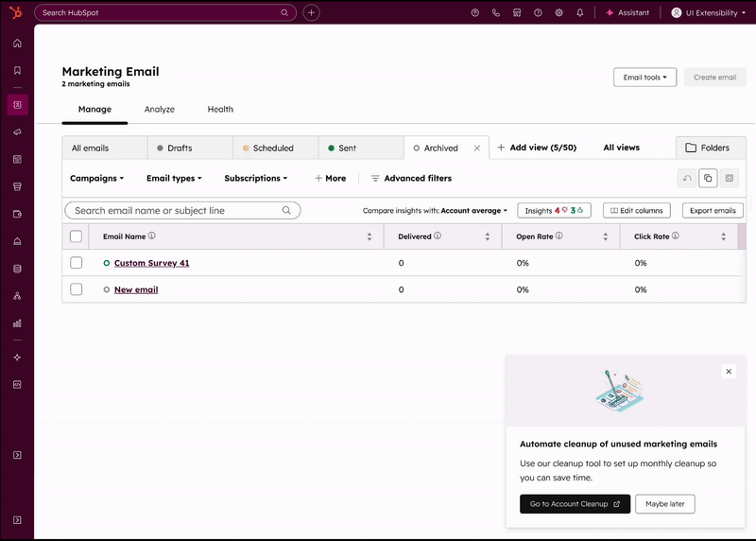Expand the Email types filter dropdown
This screenshot has height=541, width=756.
pyautogui.click(x=174, y=178)
